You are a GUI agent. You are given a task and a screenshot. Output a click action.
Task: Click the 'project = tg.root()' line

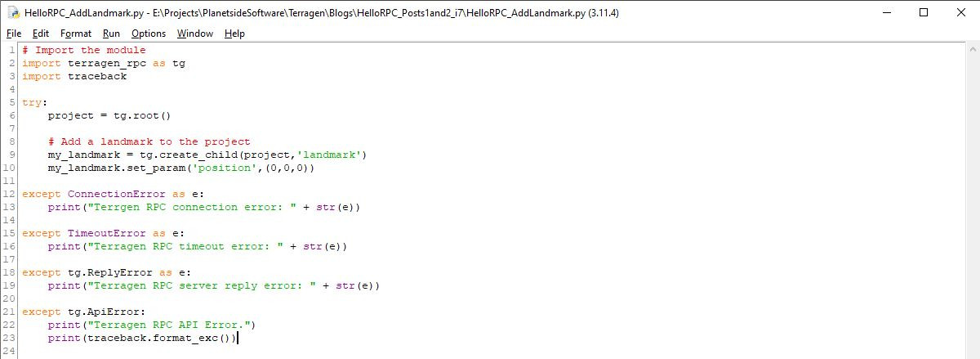click(110, 115)
